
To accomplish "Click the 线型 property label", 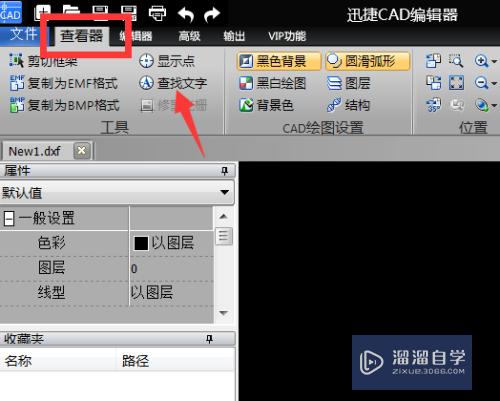I will coord(51,293).
